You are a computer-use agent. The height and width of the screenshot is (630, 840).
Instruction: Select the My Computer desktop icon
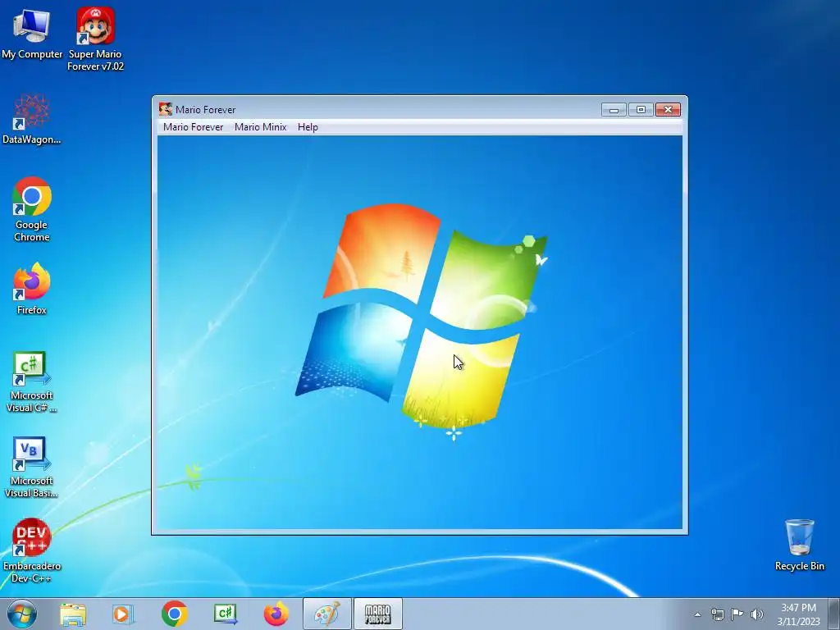point(32,34)
